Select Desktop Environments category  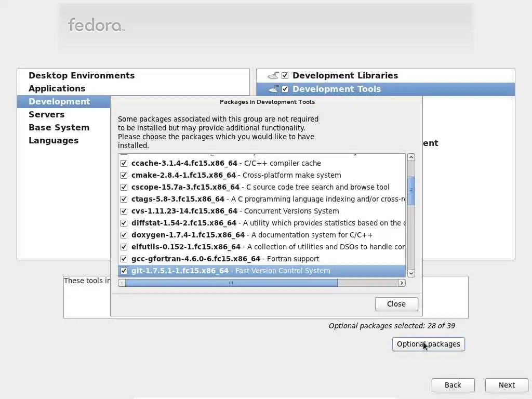click(x=82, y=75)
